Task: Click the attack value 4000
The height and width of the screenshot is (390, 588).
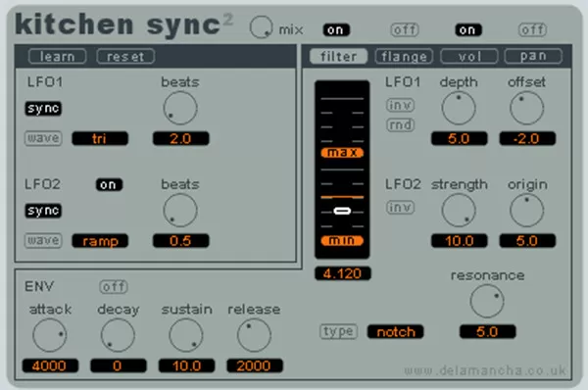Action: pyautogui.click(x=50, y=366)
